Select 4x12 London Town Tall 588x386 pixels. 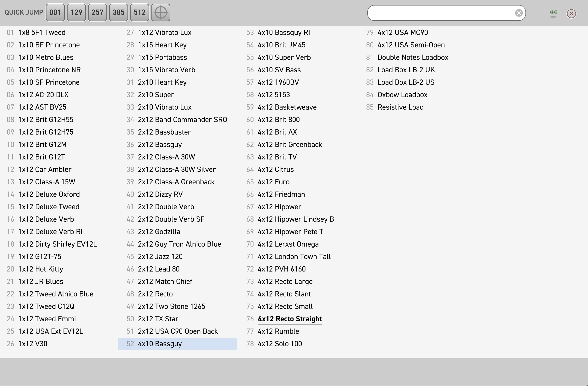click(x=294, y=257)
